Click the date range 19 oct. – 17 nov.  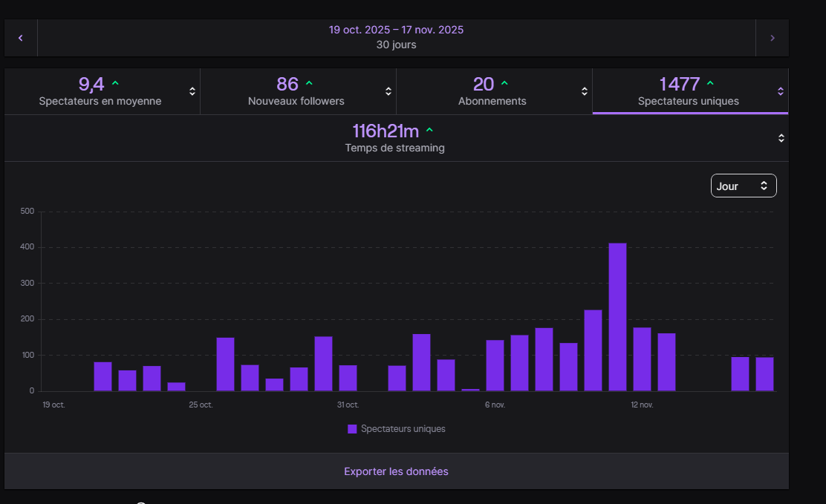click(x=395, y=29)
